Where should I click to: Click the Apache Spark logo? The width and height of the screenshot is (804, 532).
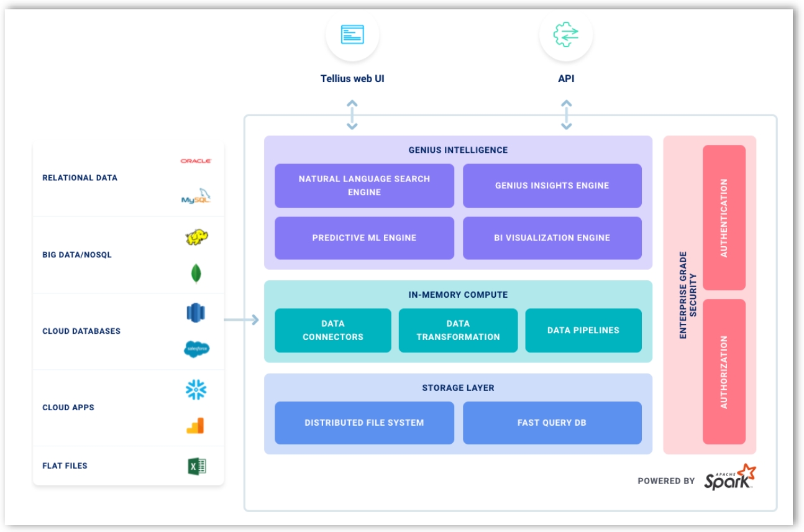(x=730, y=478)
